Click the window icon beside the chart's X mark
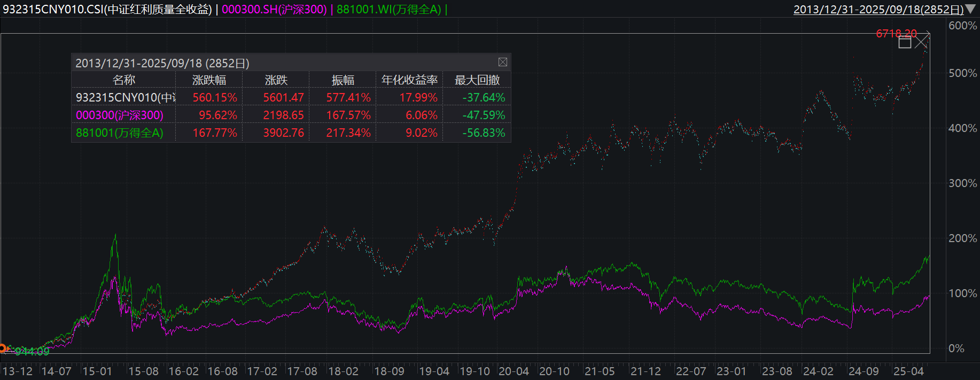This screenshot has height=380, width=980. pos(905,42)
